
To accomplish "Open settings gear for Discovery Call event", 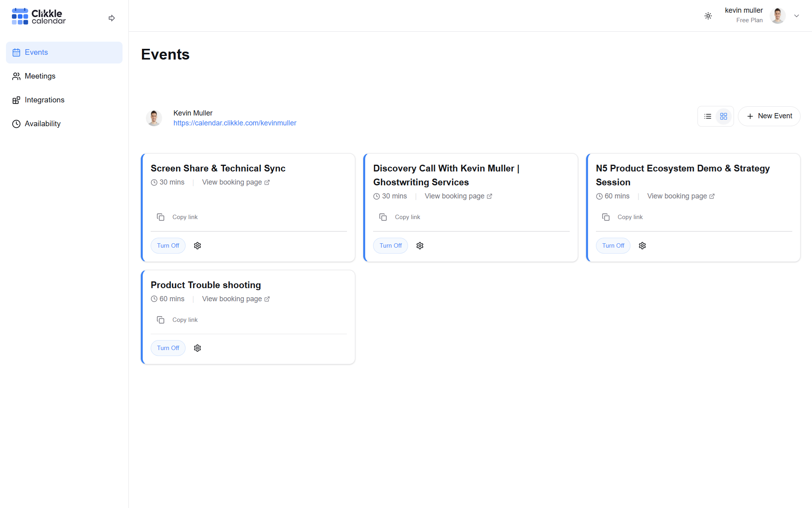I will pos(420,246).
